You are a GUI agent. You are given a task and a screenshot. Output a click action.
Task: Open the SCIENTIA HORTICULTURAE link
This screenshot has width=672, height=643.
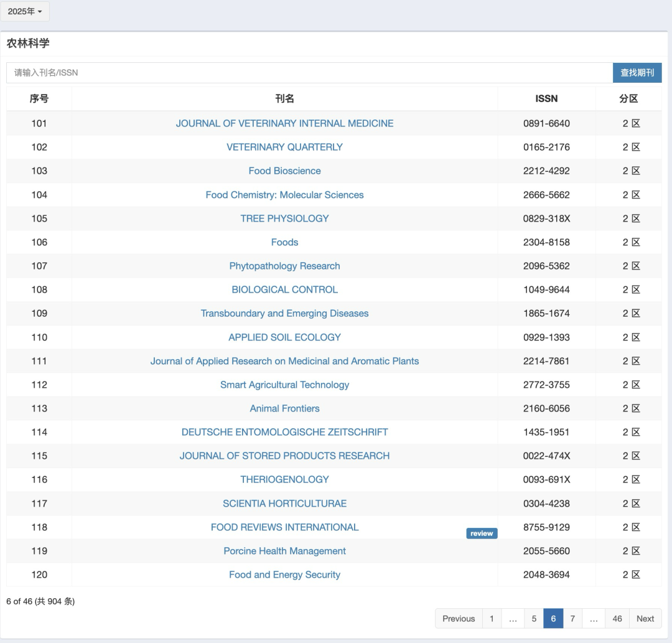(284, 503)
